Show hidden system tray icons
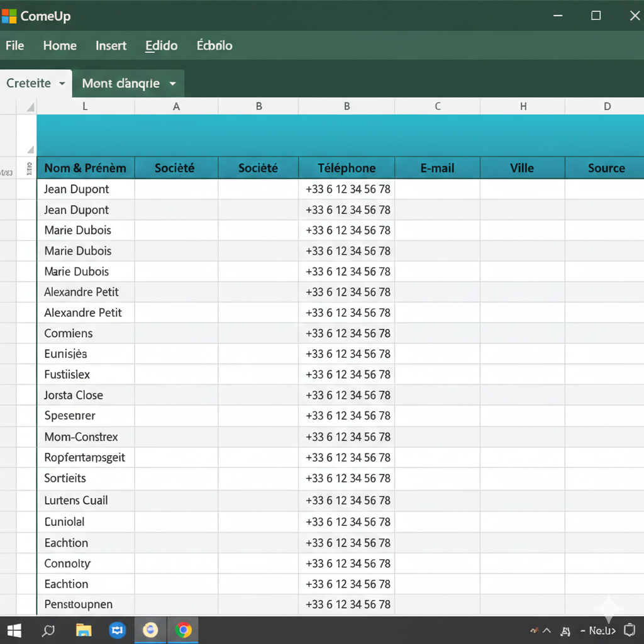 pos(547,631)
